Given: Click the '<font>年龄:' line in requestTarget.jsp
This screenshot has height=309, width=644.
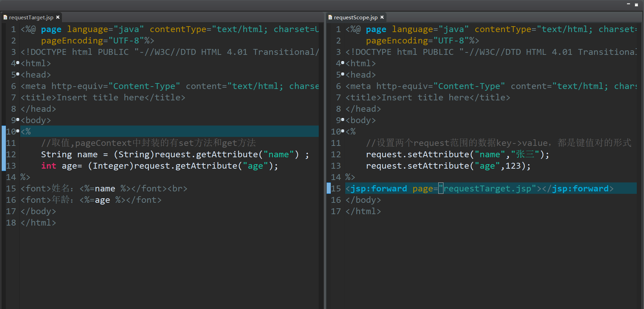Looking at the screenshot, I should (91, 200).
